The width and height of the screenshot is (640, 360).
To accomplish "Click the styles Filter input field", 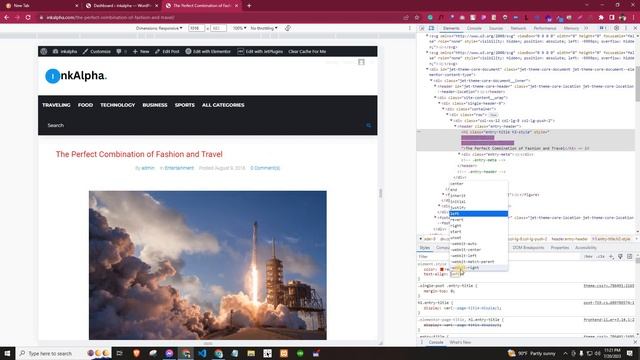I will pyautogui.click(x=498, y=256).
